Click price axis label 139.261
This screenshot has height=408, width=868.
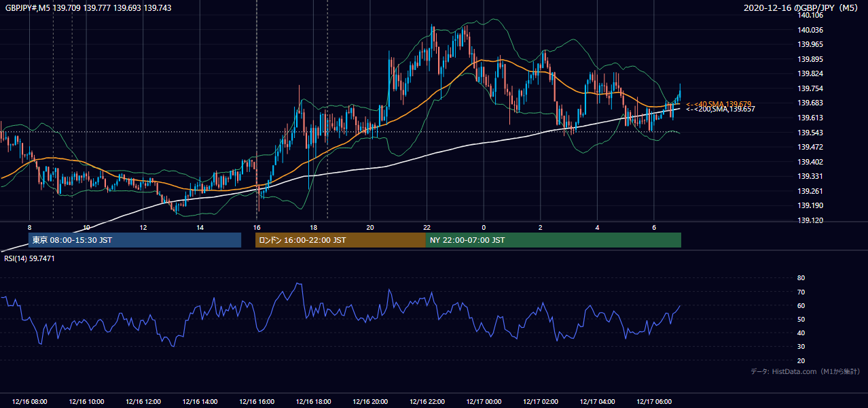point(812,191)
